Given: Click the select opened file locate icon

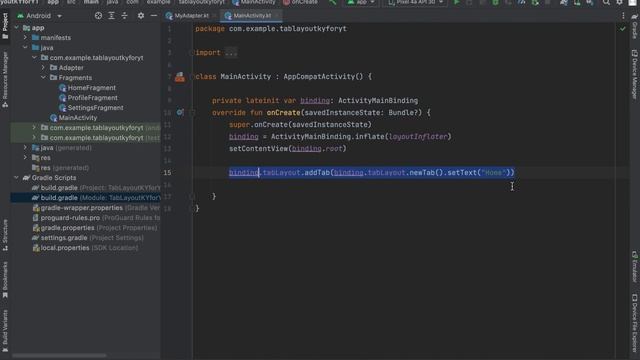Looking at the screenshot, I should (x=98, y=16).
